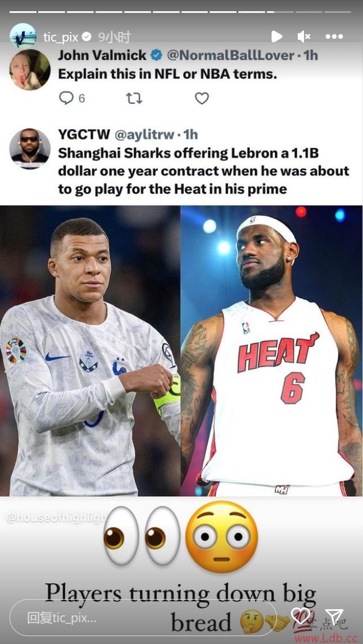The height and width of the screenshot is (644, 363).
Task: Unmute the story audio speaker icon
Action: coord(303,36)
